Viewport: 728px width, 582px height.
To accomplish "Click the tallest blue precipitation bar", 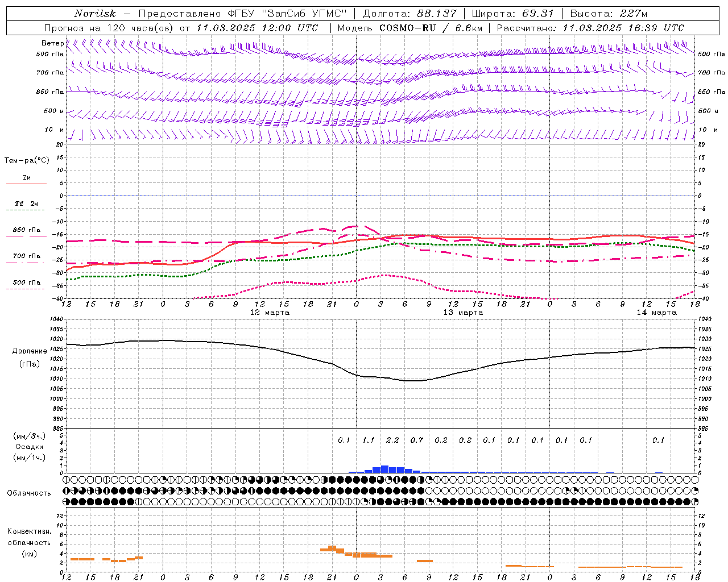I will [384, 469].
